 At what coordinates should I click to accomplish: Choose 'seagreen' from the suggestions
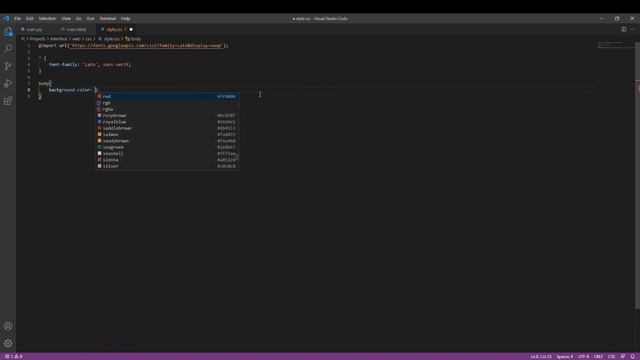click(x=167, y=147)
